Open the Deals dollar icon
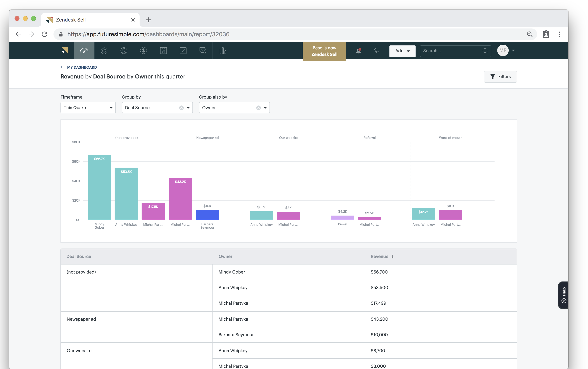This screenshot has height=369, width=588. click(x=143, y=51)
